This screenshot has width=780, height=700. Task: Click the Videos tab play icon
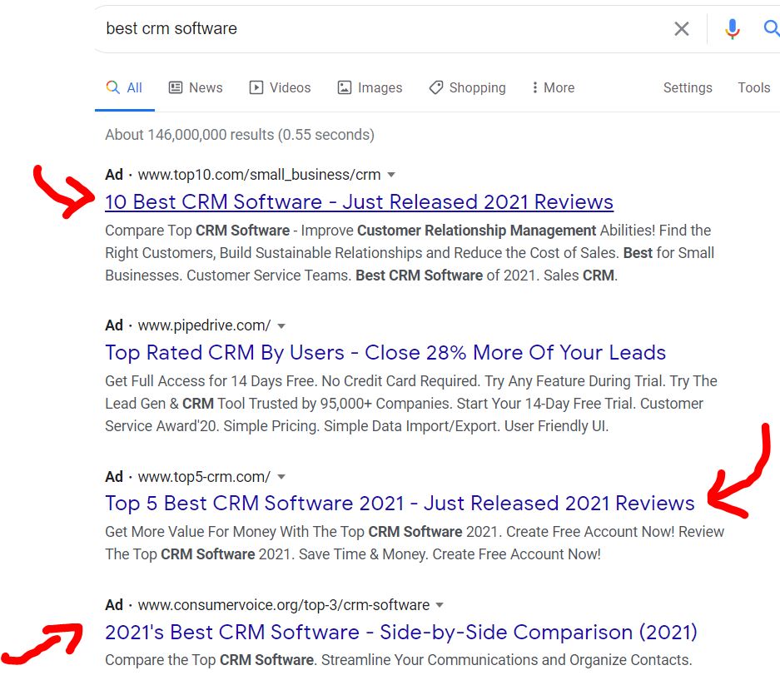point(256,88)
